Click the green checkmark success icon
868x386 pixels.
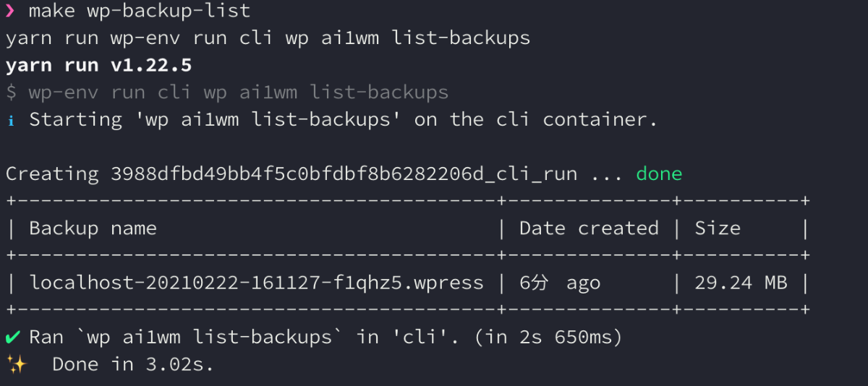[12, 337]
